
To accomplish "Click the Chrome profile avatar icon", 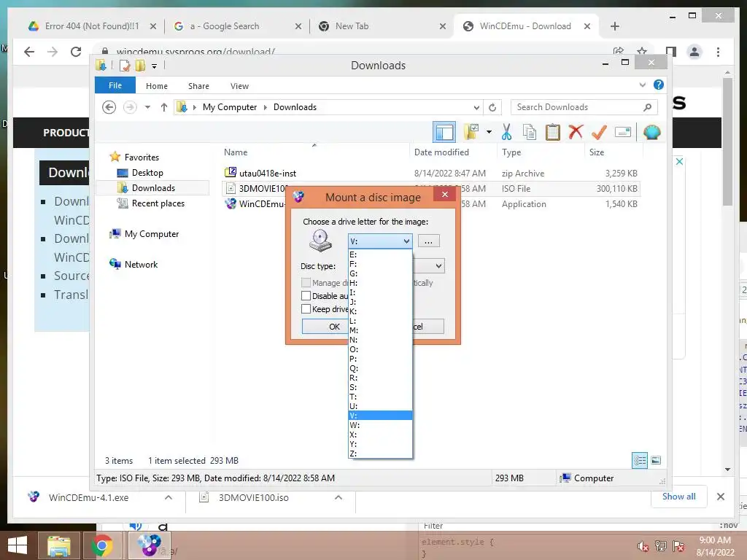I will [x=694, y=52].
